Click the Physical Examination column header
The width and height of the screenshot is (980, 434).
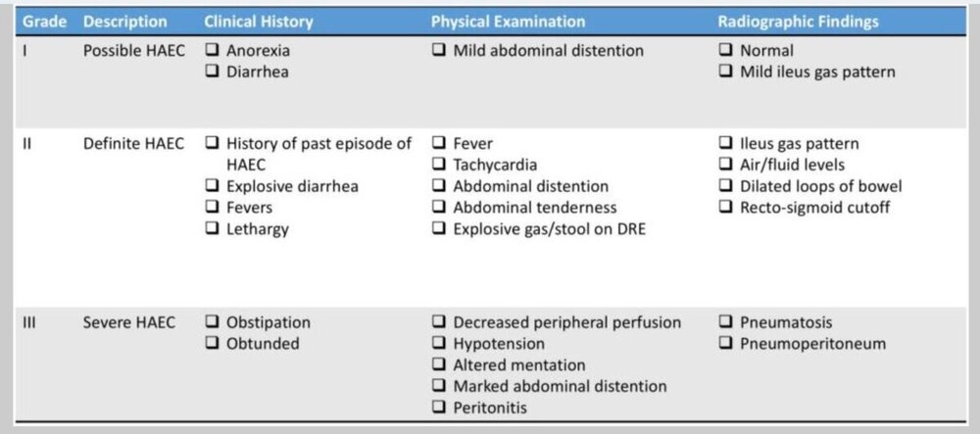coord(508,22)
